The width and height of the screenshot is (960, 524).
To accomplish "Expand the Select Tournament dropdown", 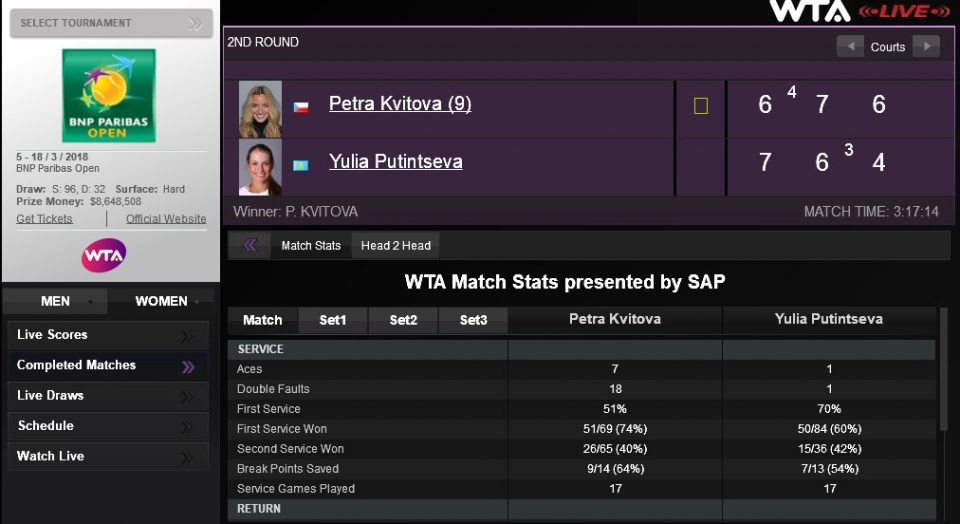I will (111, 23).
